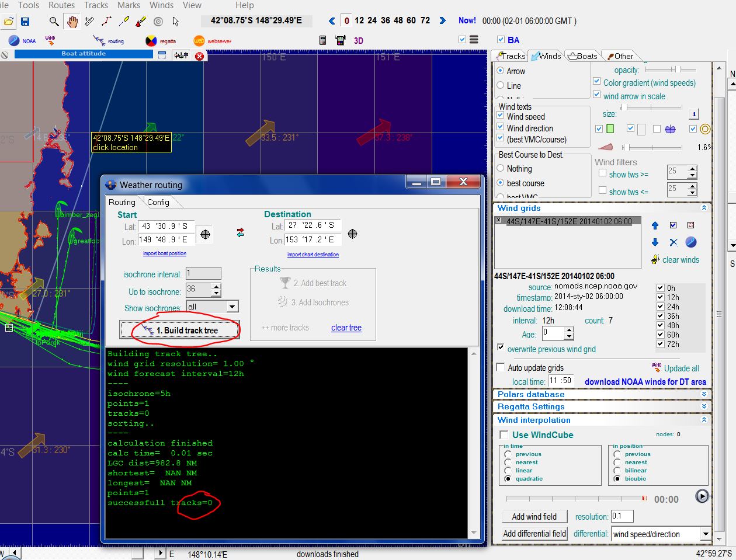Image resolution: width=736 pixels, height=560 pixels.
Task: Select the hand pan tool
Action: point(72,22)
